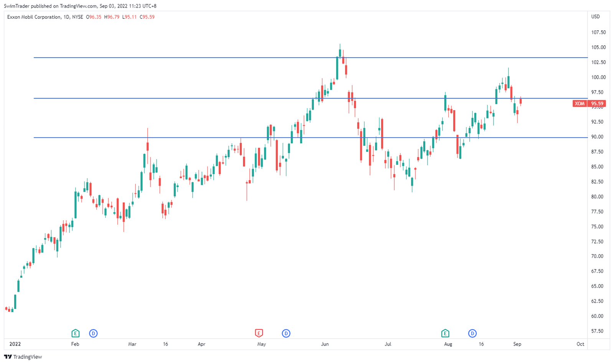
Task: Click the Jun time axis label
Action: tap(325, 344)
